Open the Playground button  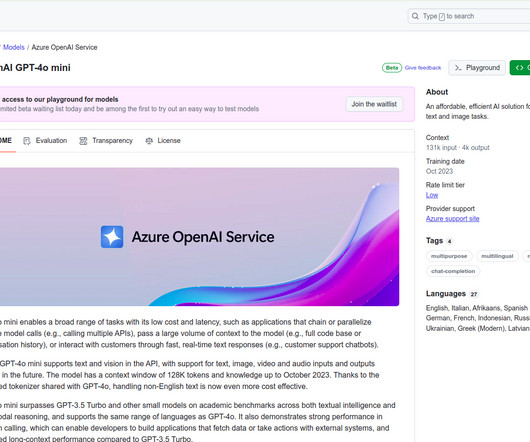click(x=477, y=68)
